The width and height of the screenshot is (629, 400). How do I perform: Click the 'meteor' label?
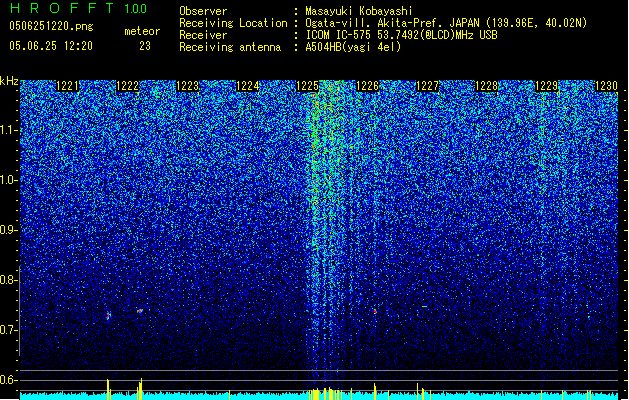(x=142, y=31)
